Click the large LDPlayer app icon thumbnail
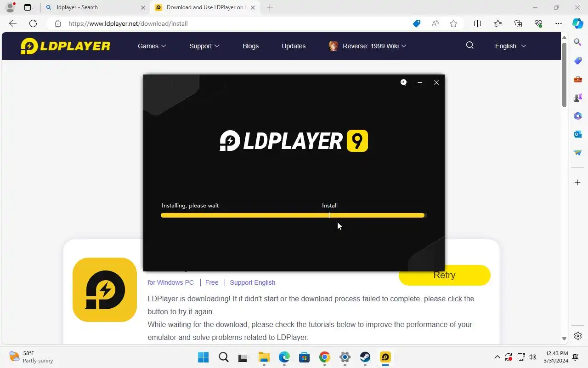 [x=105, y=290]
